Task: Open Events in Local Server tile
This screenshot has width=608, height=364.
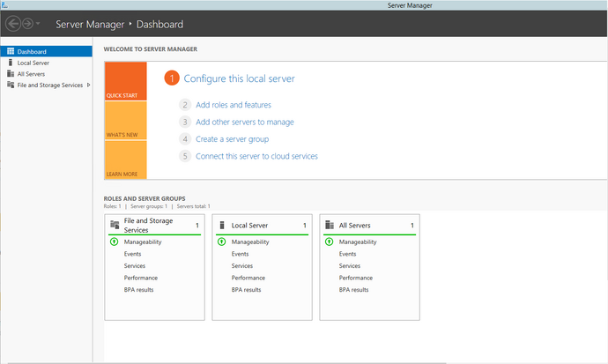Action: tap(240, 254)
